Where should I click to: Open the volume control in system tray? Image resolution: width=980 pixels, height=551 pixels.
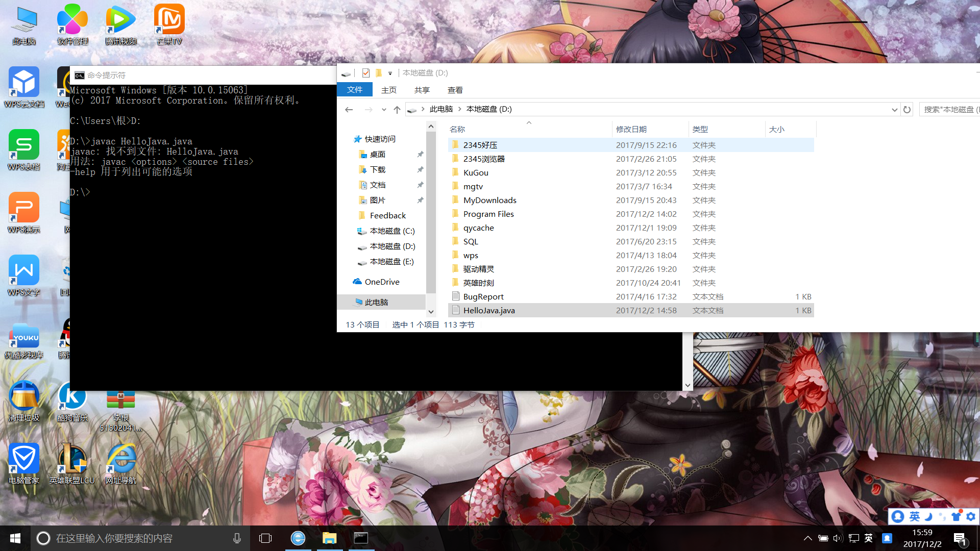click(x=838, y=538)
